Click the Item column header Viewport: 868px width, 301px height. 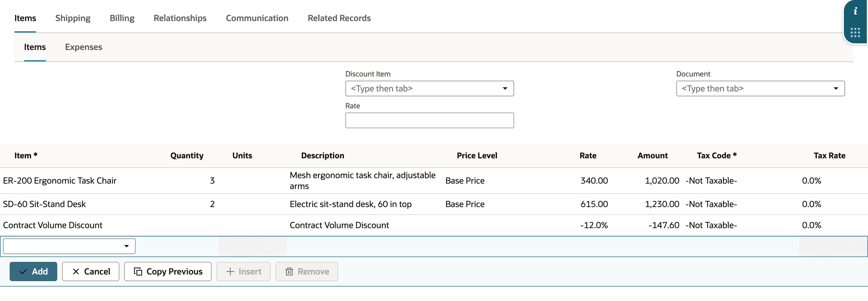[x=26, y=156]
